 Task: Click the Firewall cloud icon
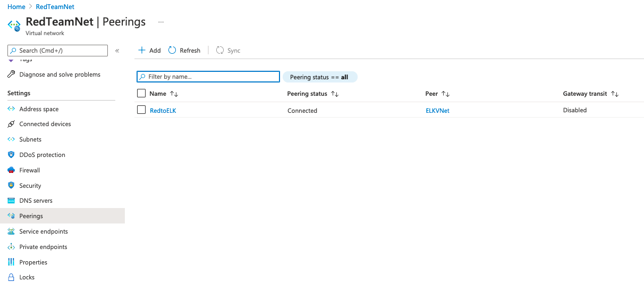11,170
